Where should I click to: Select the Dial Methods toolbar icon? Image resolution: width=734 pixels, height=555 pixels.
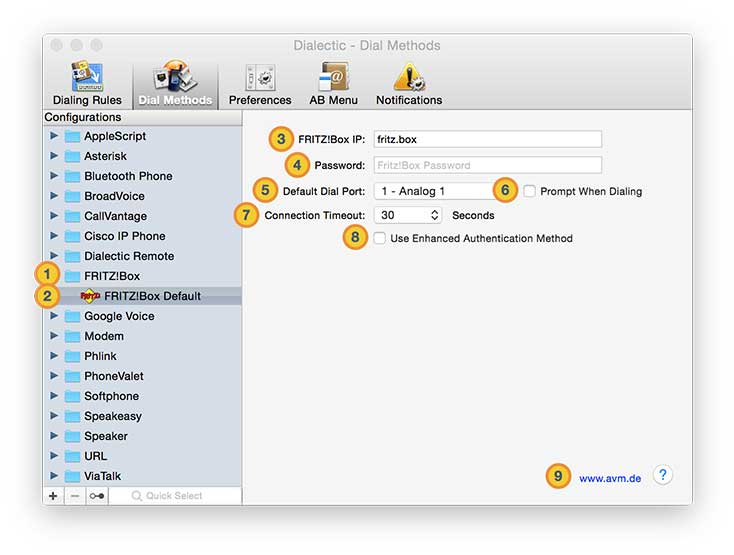[x=176, y=83]
